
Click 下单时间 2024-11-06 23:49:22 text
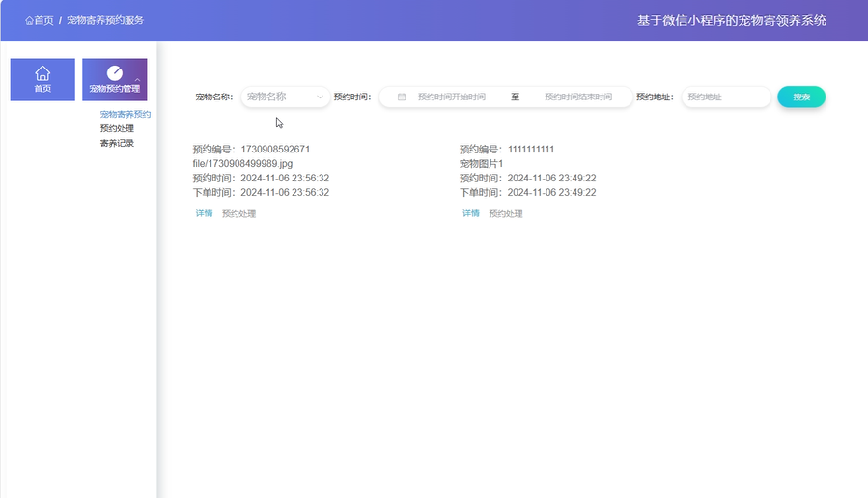(527, 193)
